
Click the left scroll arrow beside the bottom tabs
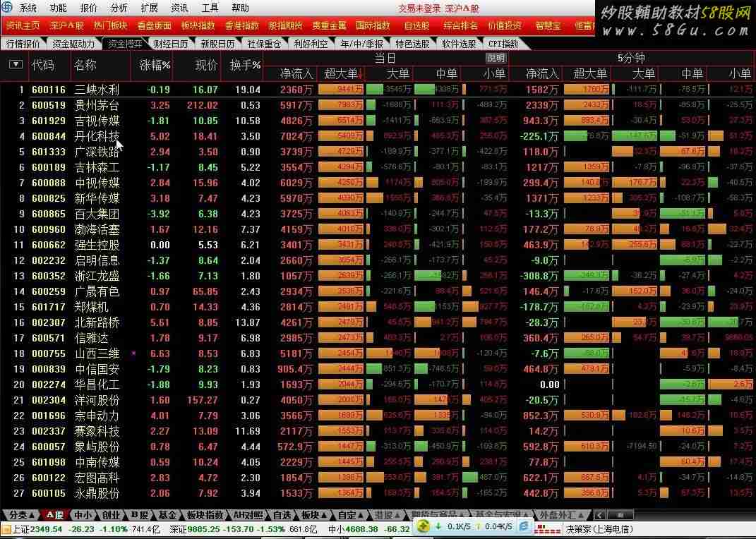tap(599, 516)
